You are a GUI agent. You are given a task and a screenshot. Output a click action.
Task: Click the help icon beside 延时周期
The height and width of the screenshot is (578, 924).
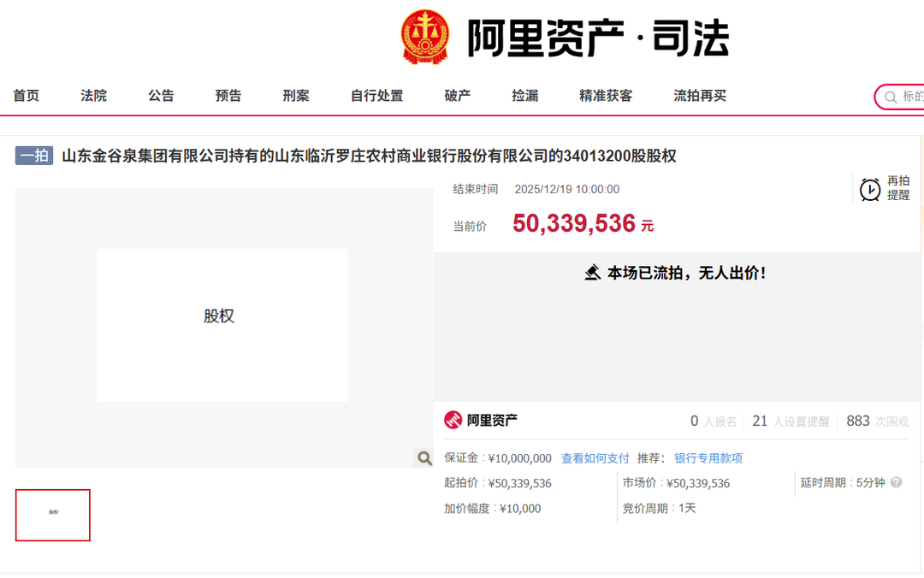[896, 482]
